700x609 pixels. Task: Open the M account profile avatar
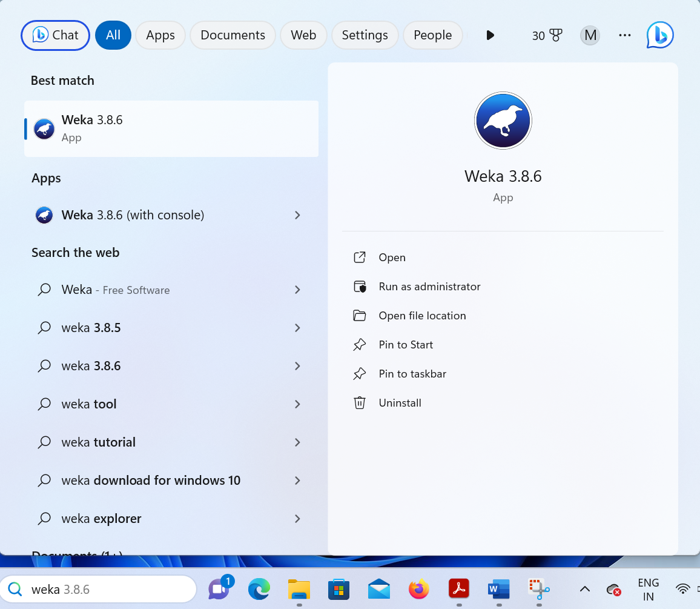pos(590,35)
